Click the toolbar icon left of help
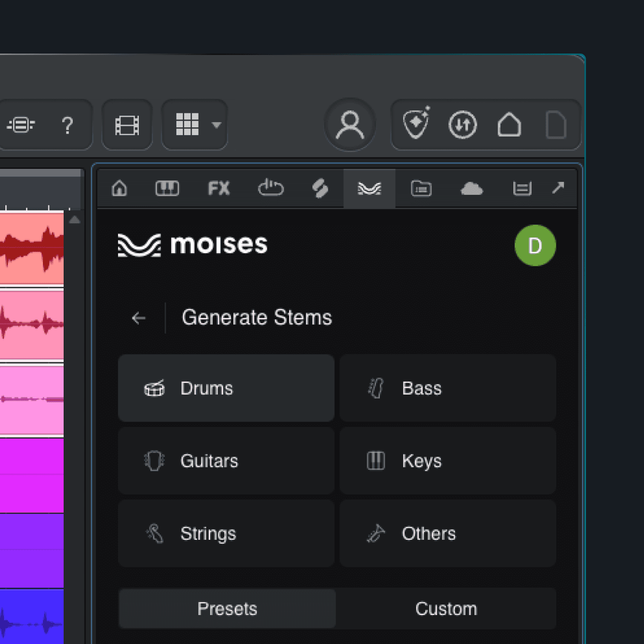This screenshot has width=644, height=644. coord(21,125)
